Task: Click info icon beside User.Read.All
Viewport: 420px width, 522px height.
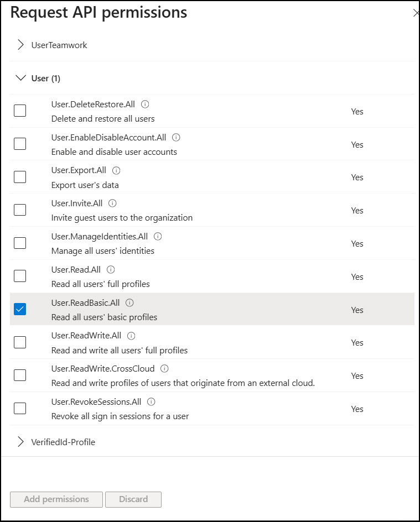Action: coord(111,269)
